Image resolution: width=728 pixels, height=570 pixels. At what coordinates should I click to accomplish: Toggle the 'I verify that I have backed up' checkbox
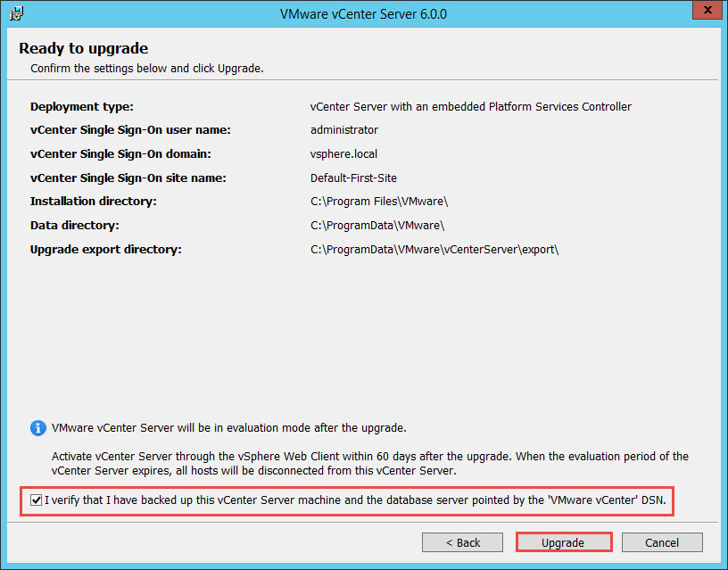pos(36,500)
